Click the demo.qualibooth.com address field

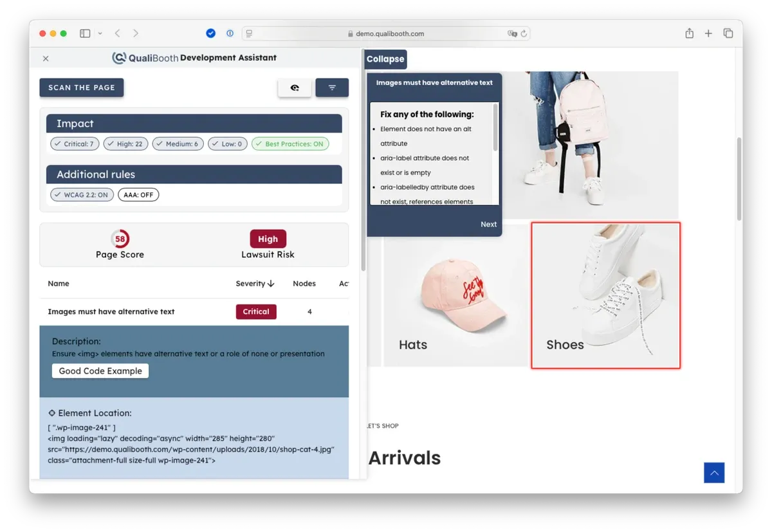coord(386,33)
